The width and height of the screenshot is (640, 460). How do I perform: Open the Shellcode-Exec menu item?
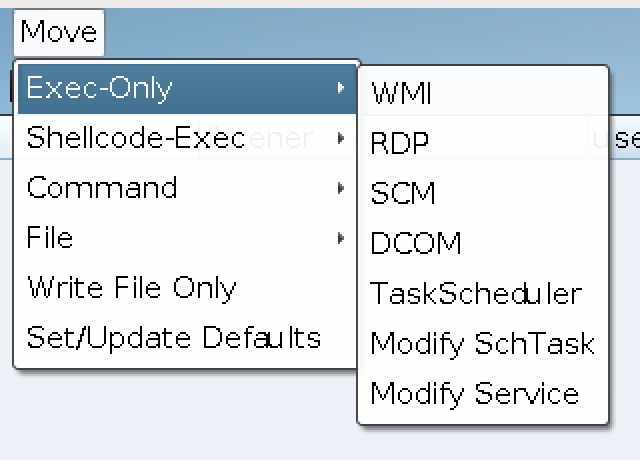(187, 138)
